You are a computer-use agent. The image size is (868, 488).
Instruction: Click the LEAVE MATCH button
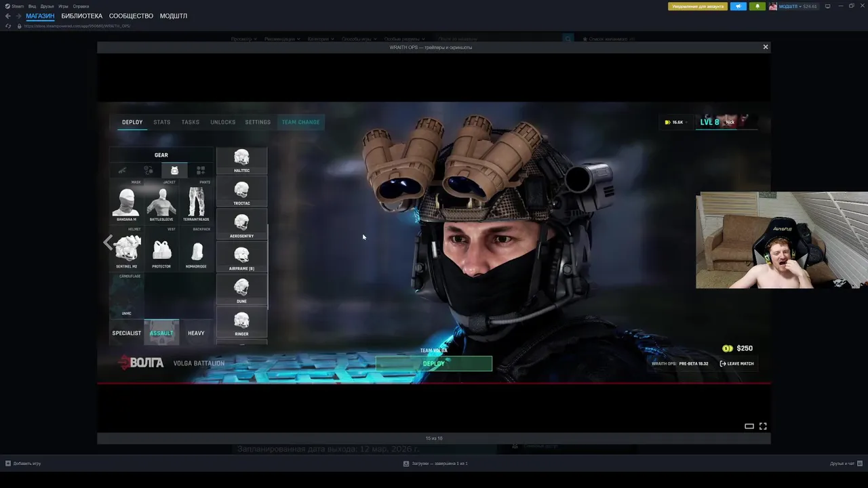point(736,363)
